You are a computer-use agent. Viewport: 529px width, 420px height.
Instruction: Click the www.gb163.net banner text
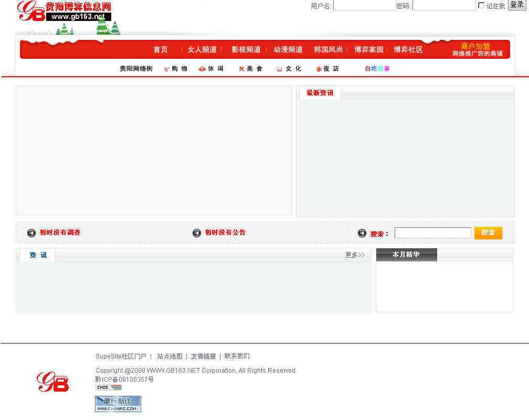79,17
